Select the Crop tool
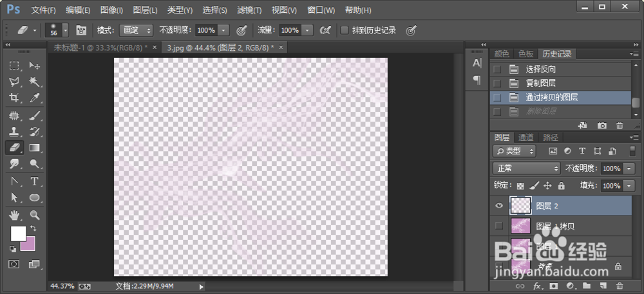This screenshot has width=644, height=294. coord(14,98)
